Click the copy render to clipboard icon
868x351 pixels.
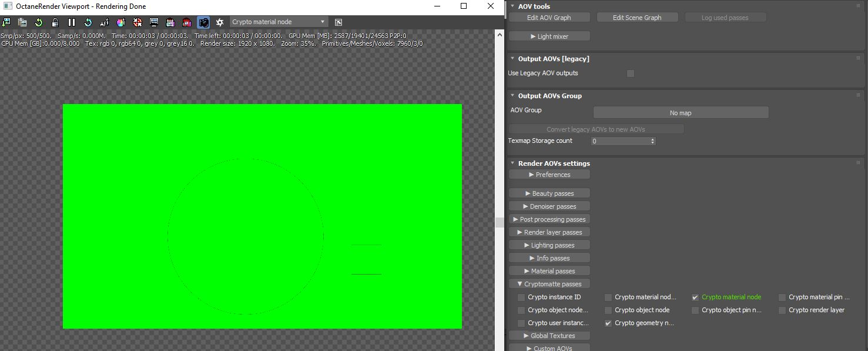[22, 22]
